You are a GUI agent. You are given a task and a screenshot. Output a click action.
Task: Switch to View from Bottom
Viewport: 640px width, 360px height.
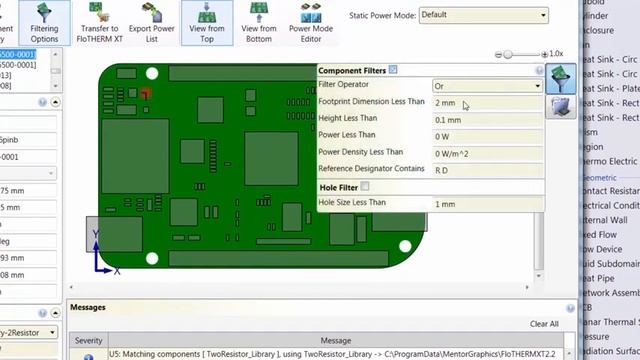(259, 23)
